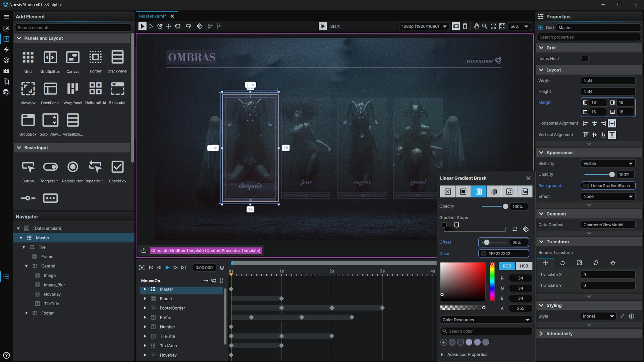The height and width of the screenshot is (362, 644).
Task: Choose the image brush type
Action: click(x=509, y=191)
